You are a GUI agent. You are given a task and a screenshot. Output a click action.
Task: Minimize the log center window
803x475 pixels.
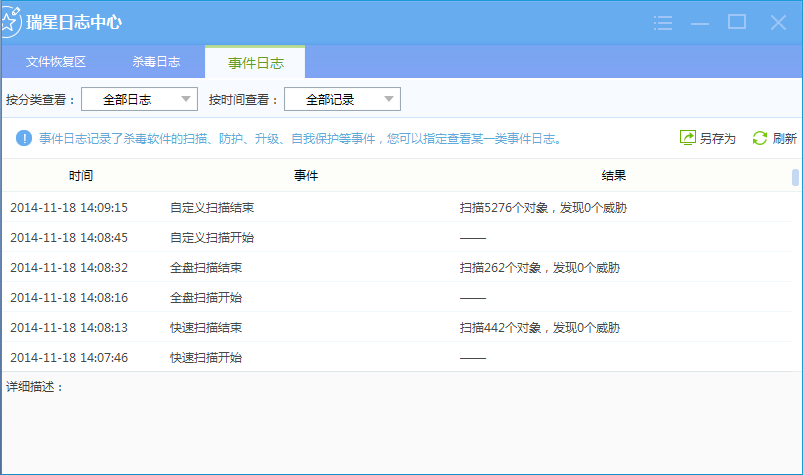tap(700, 22)
